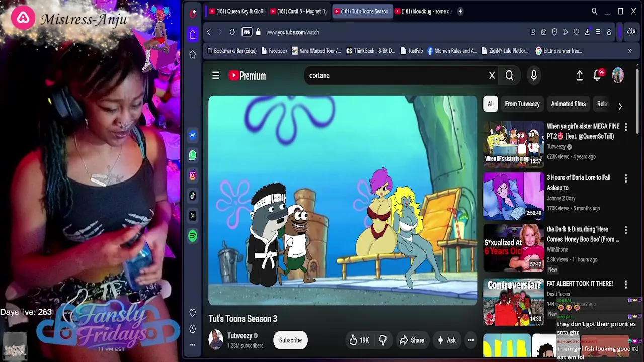Click the YouTube create upload icon
Image resolution: width=644 pixels, height=362 pixels.
pyautogui.click(x=580, y=76)
